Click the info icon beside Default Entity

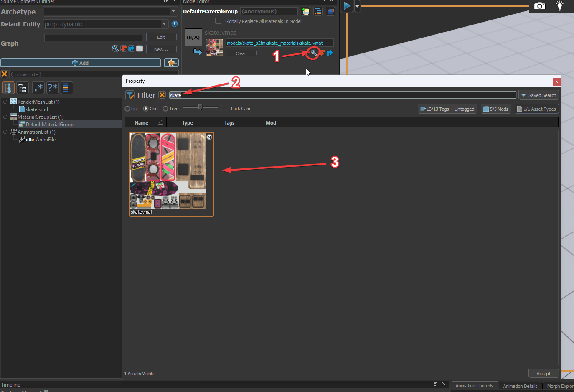pos(175,24)
